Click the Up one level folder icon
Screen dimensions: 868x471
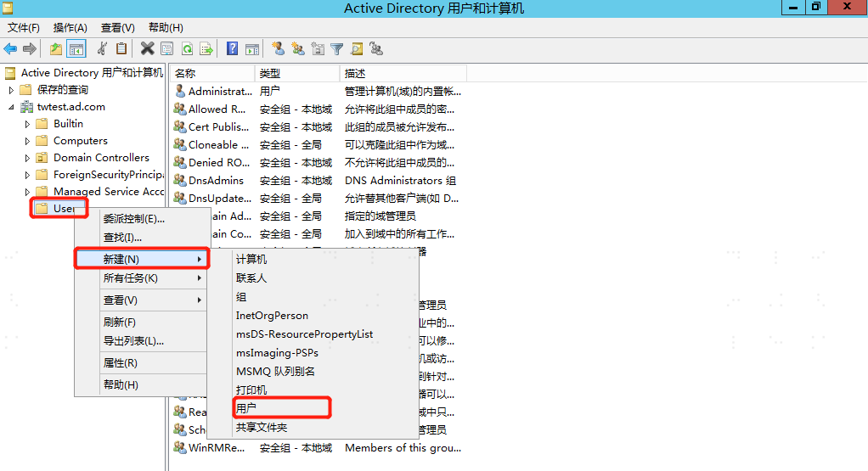pos(56,49)
